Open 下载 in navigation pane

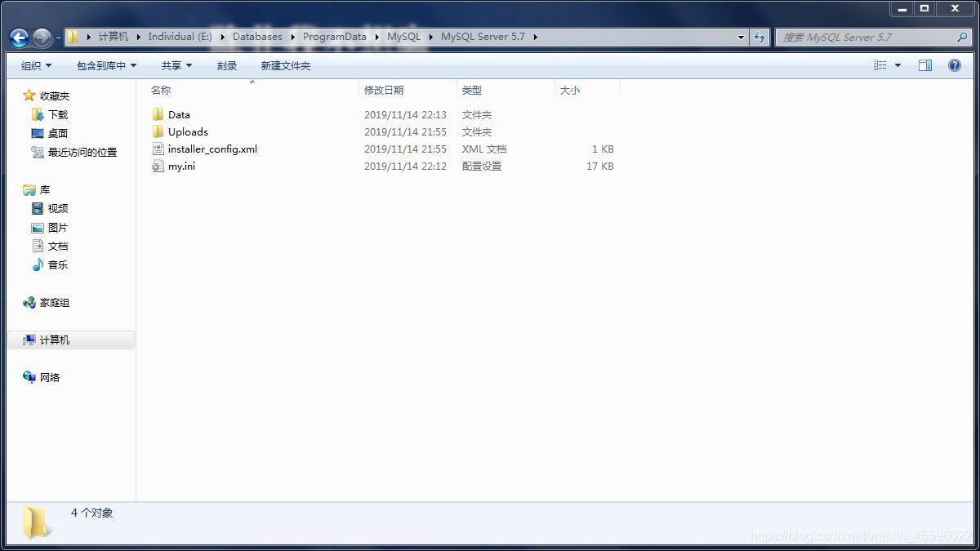pyautogui.click(x=58, y=114)
